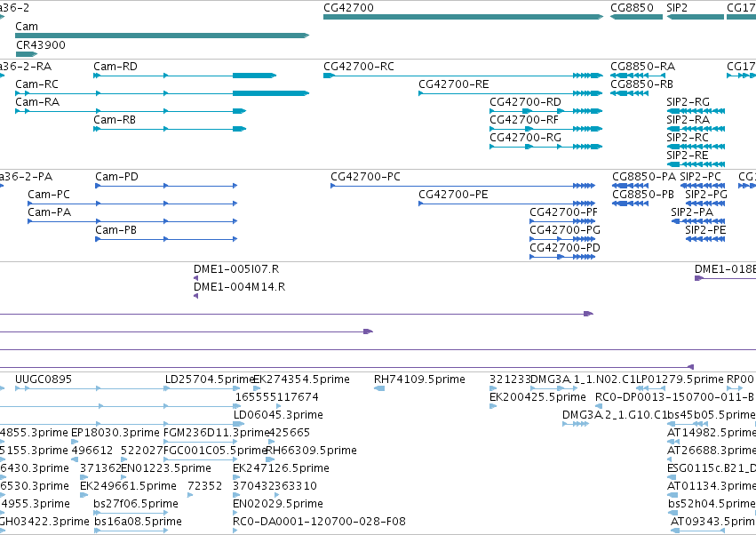Select transcript SIP2-RA
Image resolution: width=756 pixels, height=535 pixels.
[696, 129]
